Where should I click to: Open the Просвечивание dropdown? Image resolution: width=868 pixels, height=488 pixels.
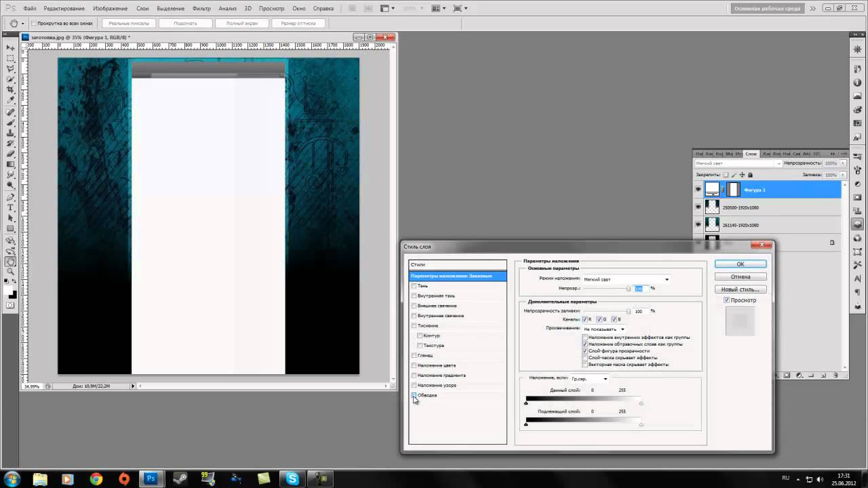[x=604, y=329]
